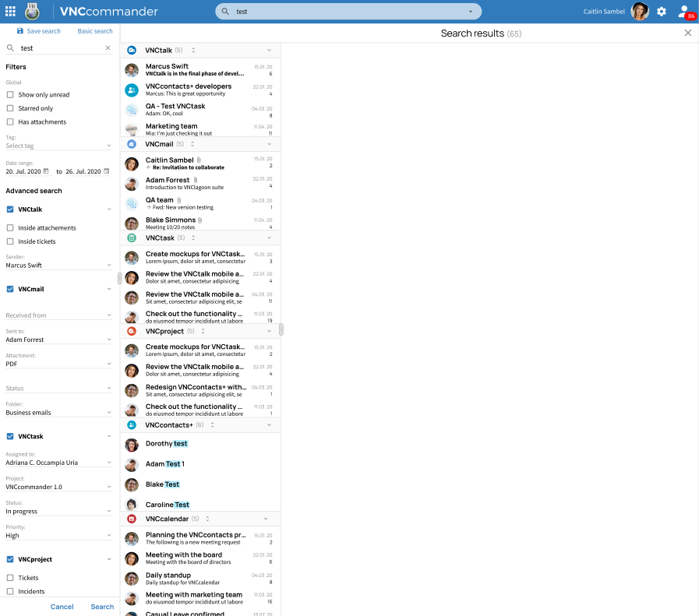This screenshot has width=699, height=616.
Task: Uncheck the VNCmail advanced search checkbox
Action: coord(10,289)
